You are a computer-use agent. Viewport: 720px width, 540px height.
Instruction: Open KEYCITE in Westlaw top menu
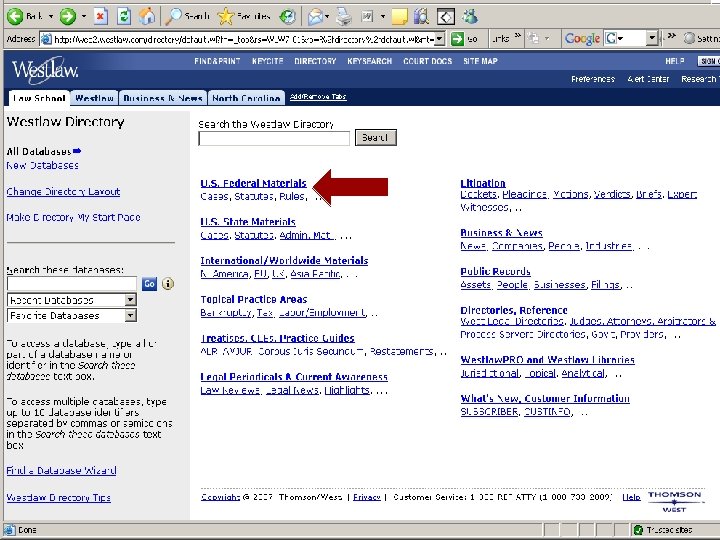click(268, 61)
